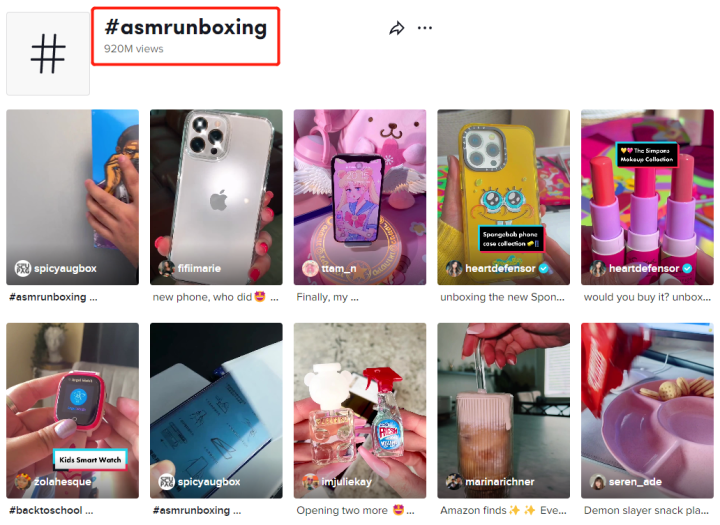This screenshot has width=720, height=525.
Task: Play the Kids Smart Watch video
Action: pos(73,410)
